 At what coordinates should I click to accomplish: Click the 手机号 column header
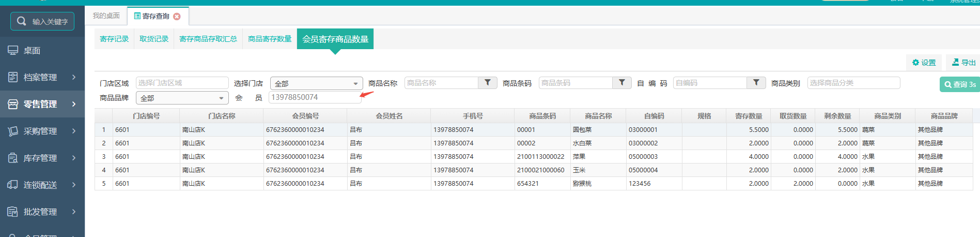tap(473, 116)
